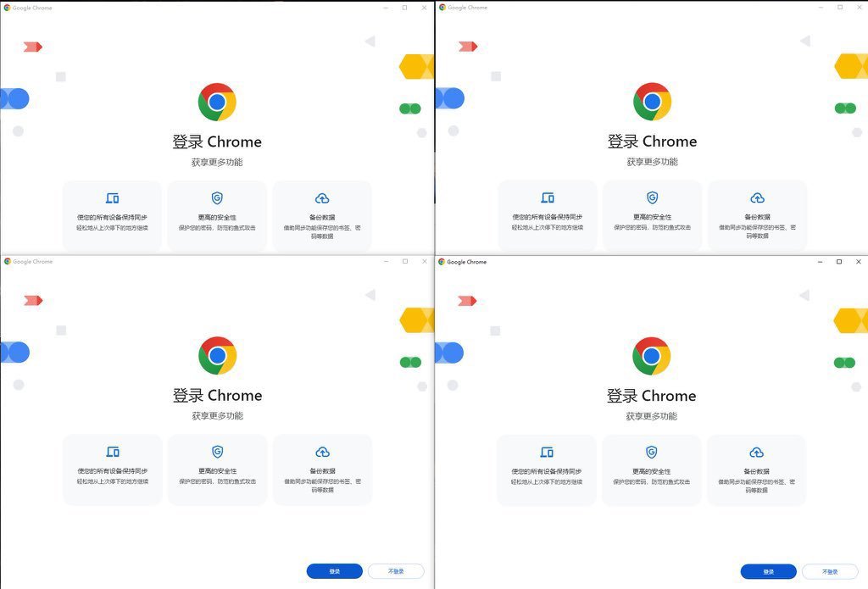Click the security shield icon in the top-right window
The height and width of the screenshot is (589, 868).
coord(652,197)
